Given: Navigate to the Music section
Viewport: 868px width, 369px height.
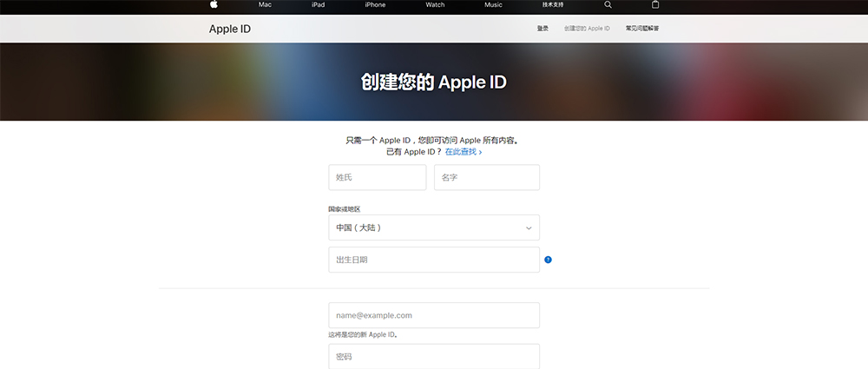Looking at the screenshot, I should tap(493, 4).
